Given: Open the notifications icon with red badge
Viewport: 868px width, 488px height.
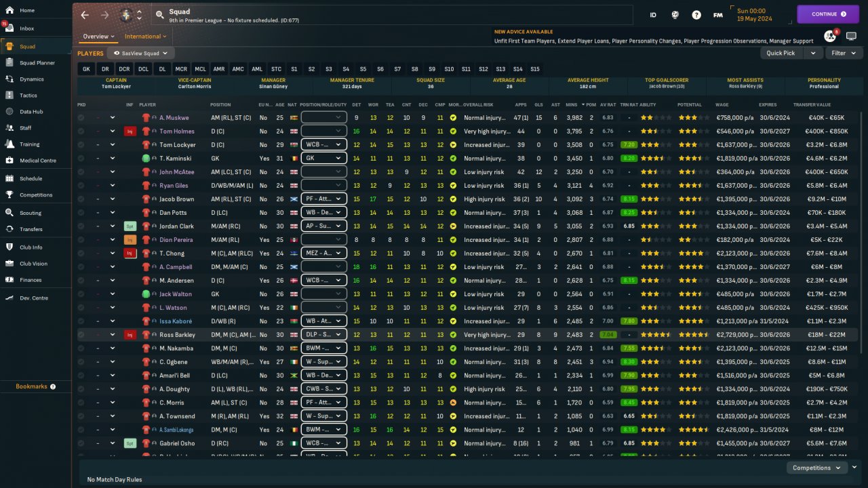Looking at the screenshot, I should coord(830,36).
